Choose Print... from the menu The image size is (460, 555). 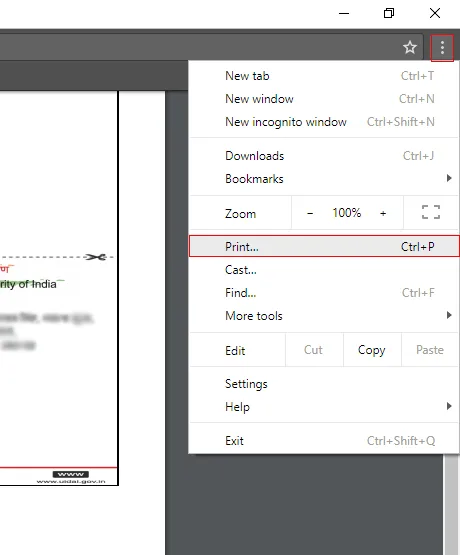click(x=324, y=246)
